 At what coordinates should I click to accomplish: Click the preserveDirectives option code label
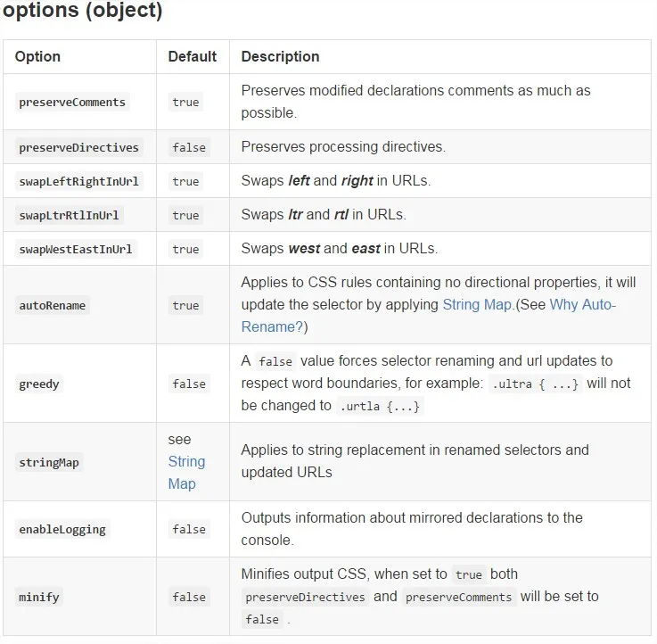pos(78,148)
